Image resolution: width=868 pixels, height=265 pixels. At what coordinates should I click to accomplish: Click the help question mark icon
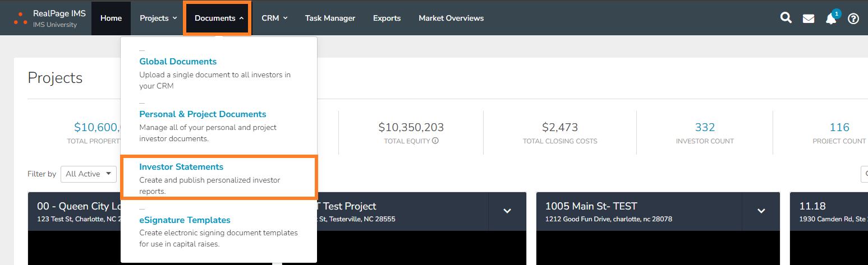pos(853,18)
